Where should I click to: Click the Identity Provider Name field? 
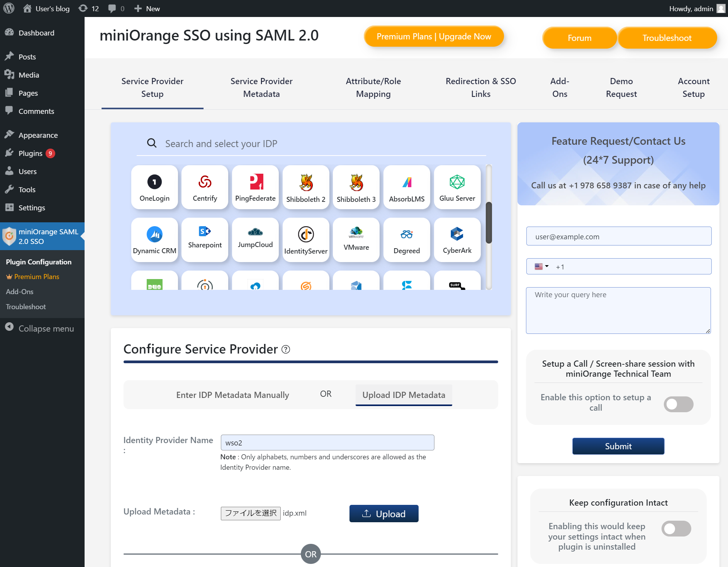[328, 443]
